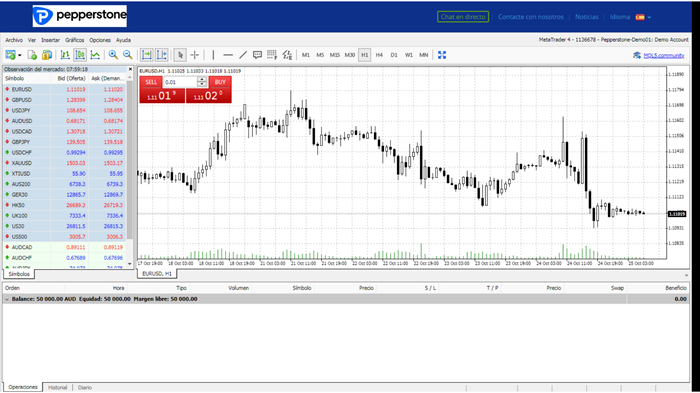Toggle chart shift icon
The image size is (700, 393).
click(x=162, y=55)
